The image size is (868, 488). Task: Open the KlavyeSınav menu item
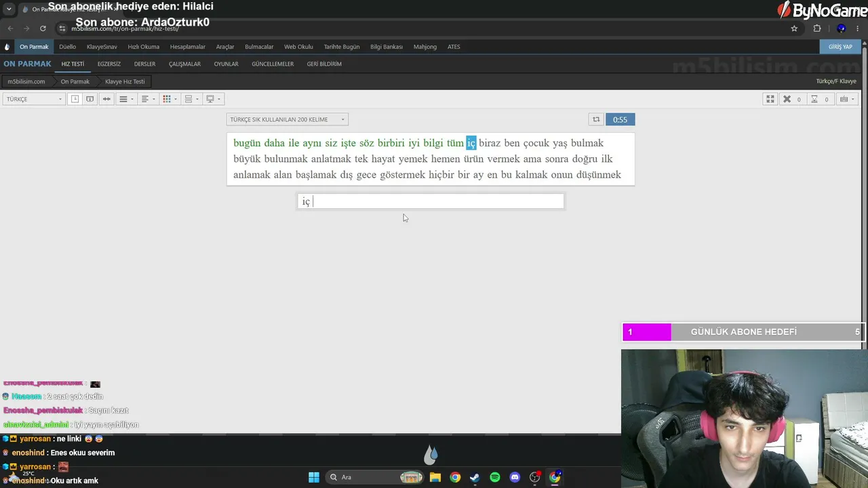(102, 47)
